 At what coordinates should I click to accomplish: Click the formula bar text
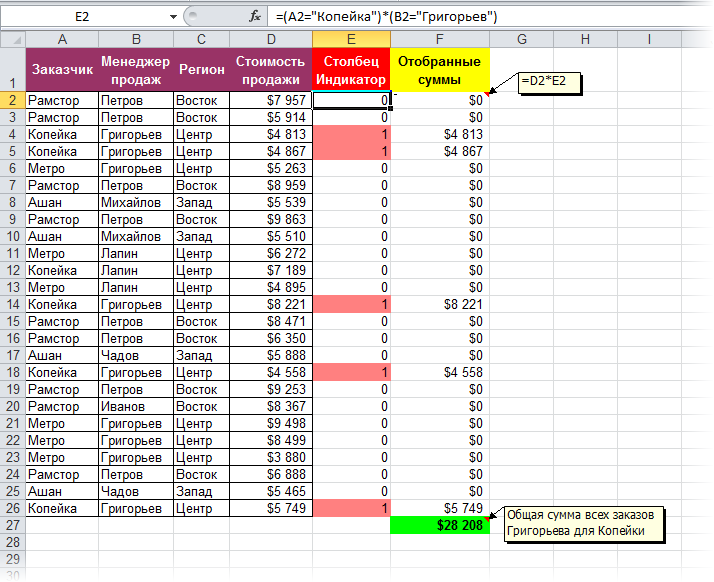click(x=386, y=17)
